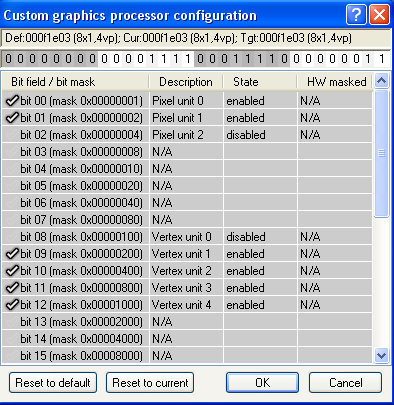
Task: Click the HW masked column header
Action: click(x=334, y=82)
